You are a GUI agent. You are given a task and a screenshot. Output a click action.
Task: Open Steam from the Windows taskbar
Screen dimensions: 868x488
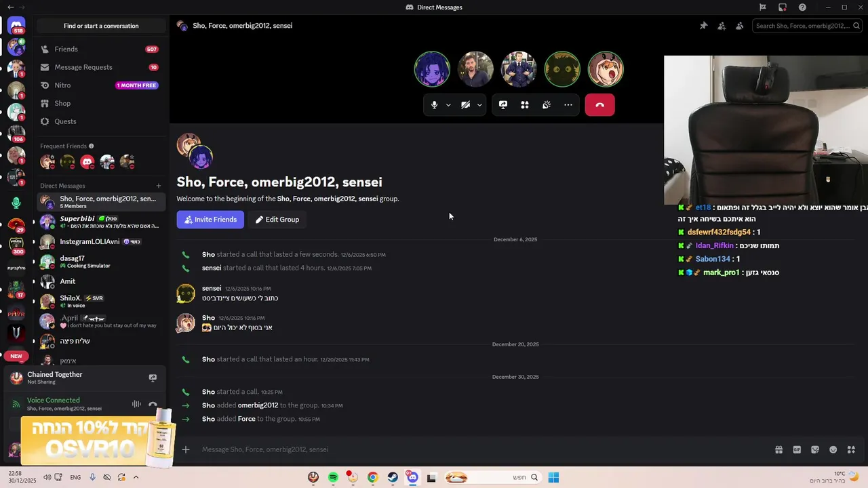tap(393, 478)
